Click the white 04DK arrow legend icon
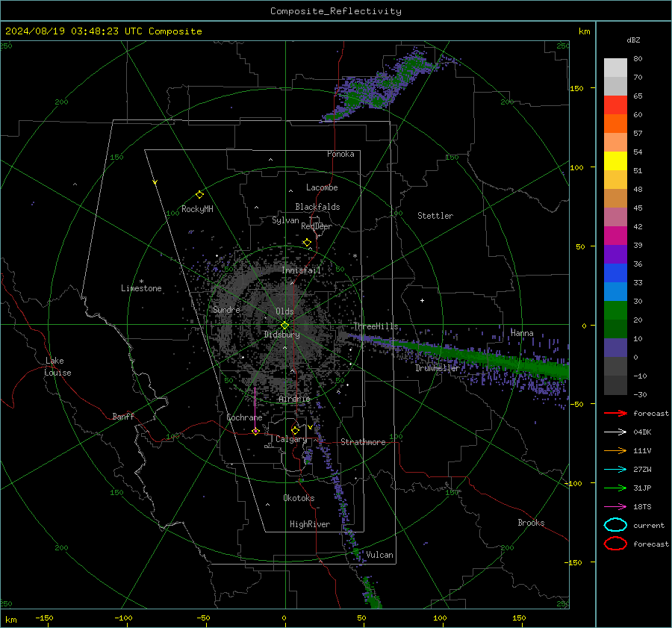Image resolution: width=672 pixels, height=628 pixels. pos(615,432)
